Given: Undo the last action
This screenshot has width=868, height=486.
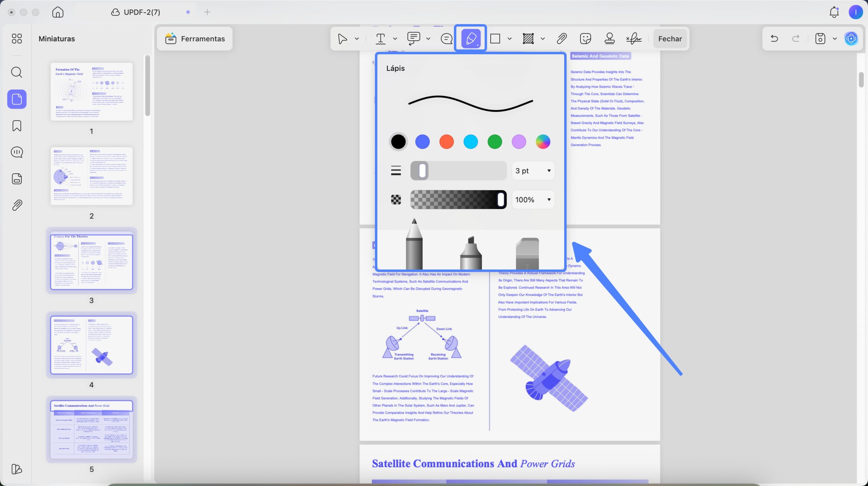Looking at the screenshot, I should (x=774, y=38).
